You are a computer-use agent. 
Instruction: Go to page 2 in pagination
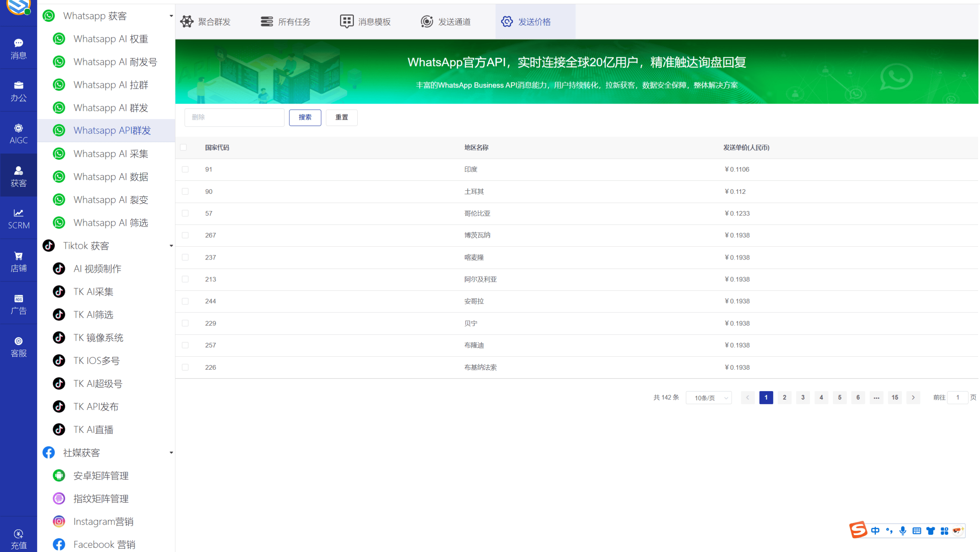click(784, 398)
